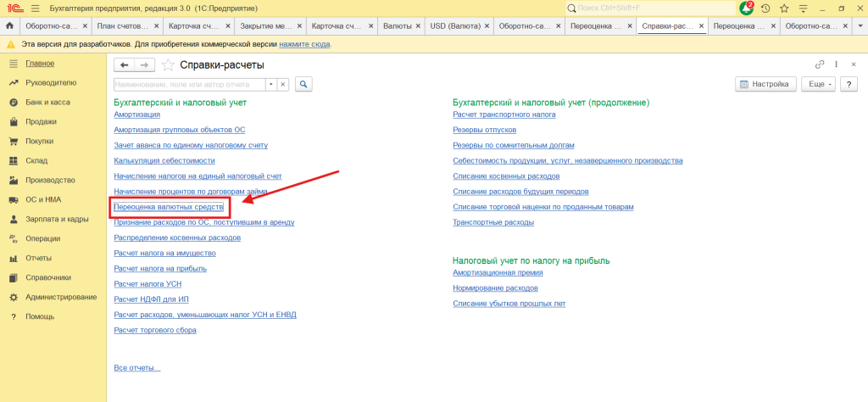Open the three-dot form menu
868x402 pixels.
[x=836, y=64]
